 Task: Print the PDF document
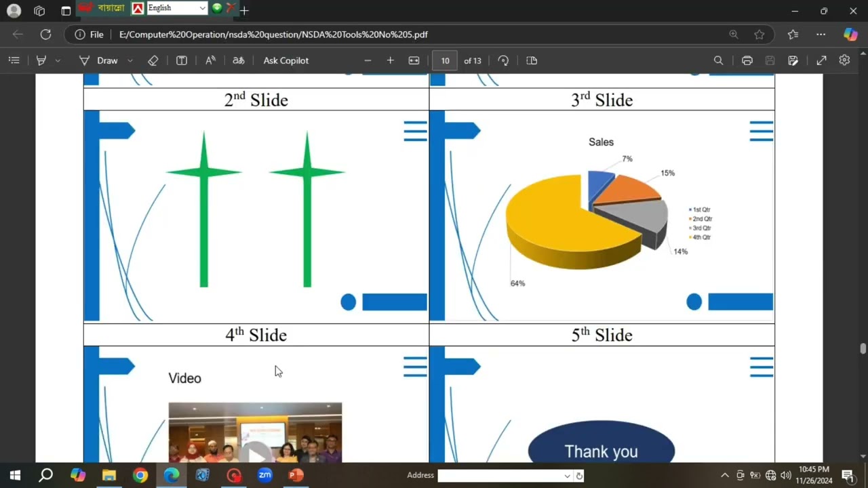(747, 60)
